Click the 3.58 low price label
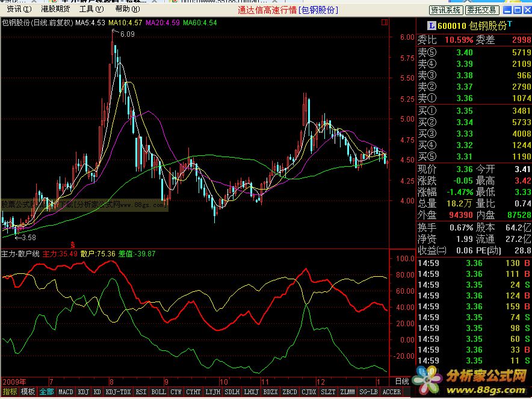Screen dimensions: 532x399 coord(28,238)
